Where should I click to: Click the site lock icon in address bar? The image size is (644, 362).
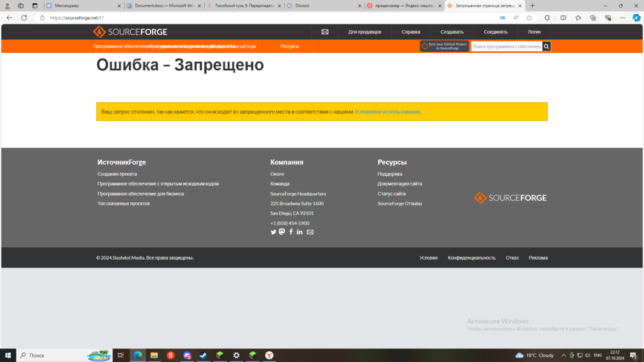click(42, 17)
